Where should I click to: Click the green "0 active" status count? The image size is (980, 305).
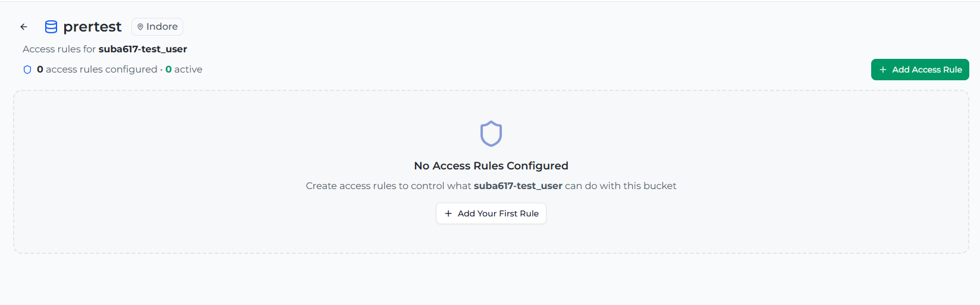169,70
